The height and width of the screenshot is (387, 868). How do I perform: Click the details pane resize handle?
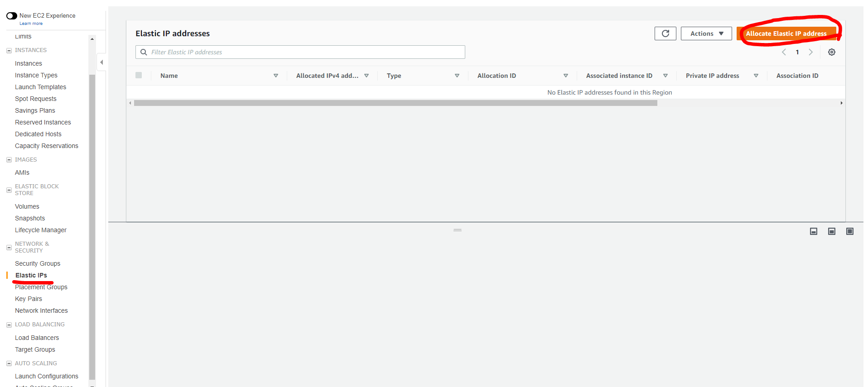[x=458, y=230]
